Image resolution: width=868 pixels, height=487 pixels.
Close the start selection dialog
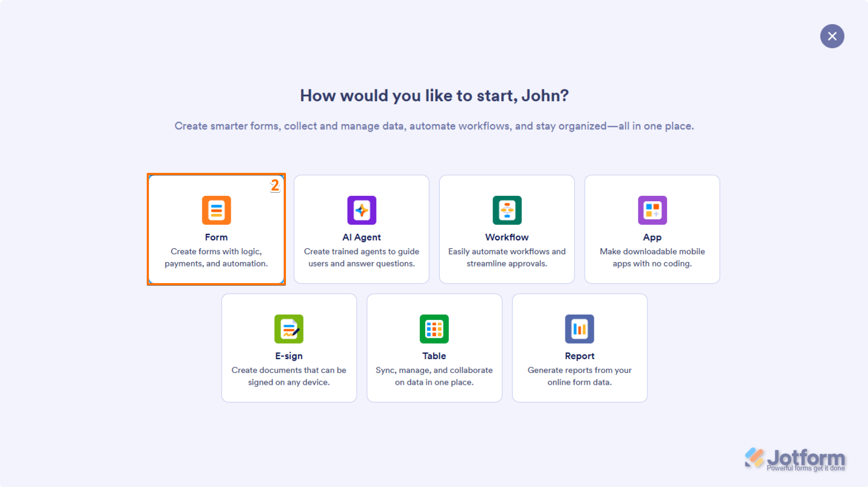point(832,36)
